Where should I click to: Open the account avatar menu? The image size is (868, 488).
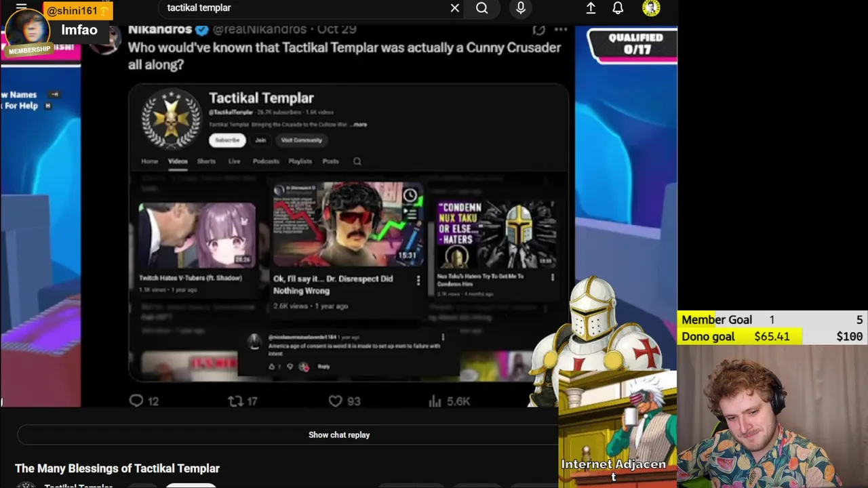(x=651, y=8)
